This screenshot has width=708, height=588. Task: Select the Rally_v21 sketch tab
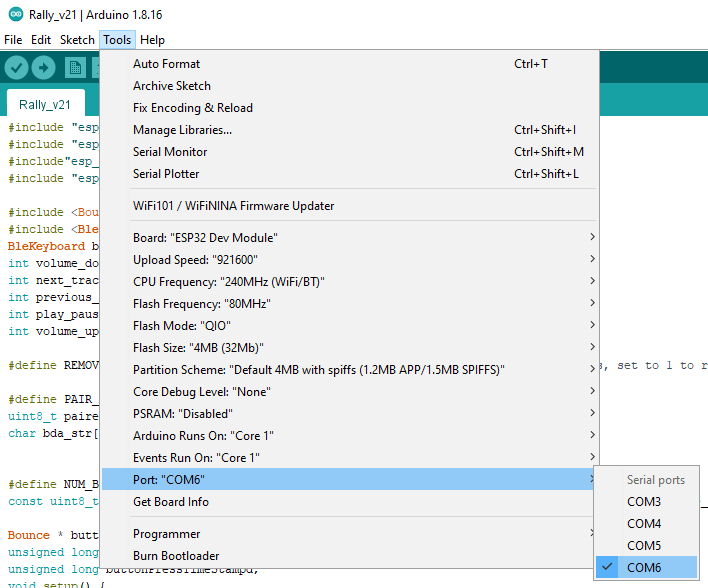[45, 104]
